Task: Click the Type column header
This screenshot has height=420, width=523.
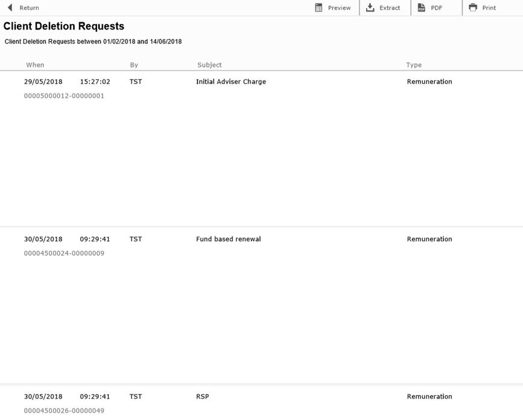Action: click(x=414, y=65)
